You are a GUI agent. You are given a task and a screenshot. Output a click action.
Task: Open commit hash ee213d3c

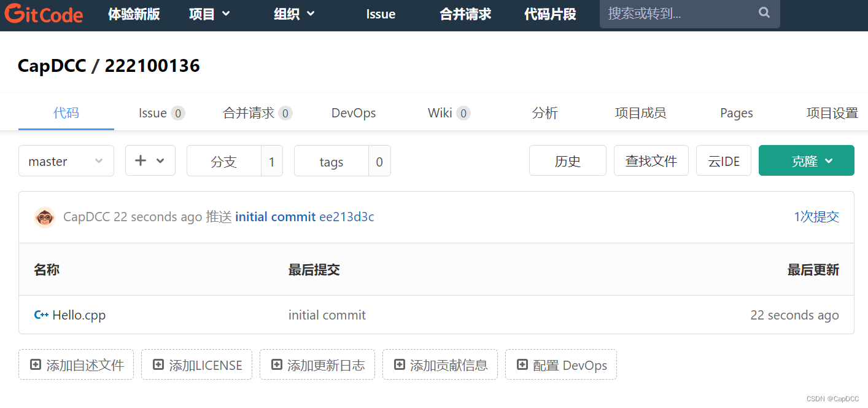pyautogui.click(x=347, y=217)
